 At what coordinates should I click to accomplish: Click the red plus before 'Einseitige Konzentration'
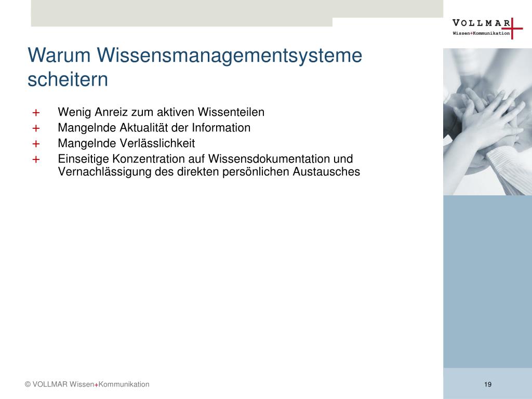(x=36, y=159)
